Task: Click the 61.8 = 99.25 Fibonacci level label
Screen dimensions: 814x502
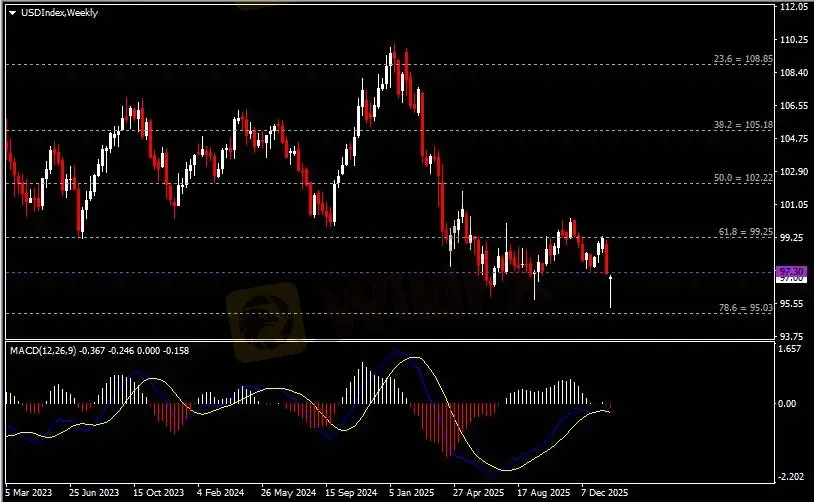Action: [x=746, y=231]
